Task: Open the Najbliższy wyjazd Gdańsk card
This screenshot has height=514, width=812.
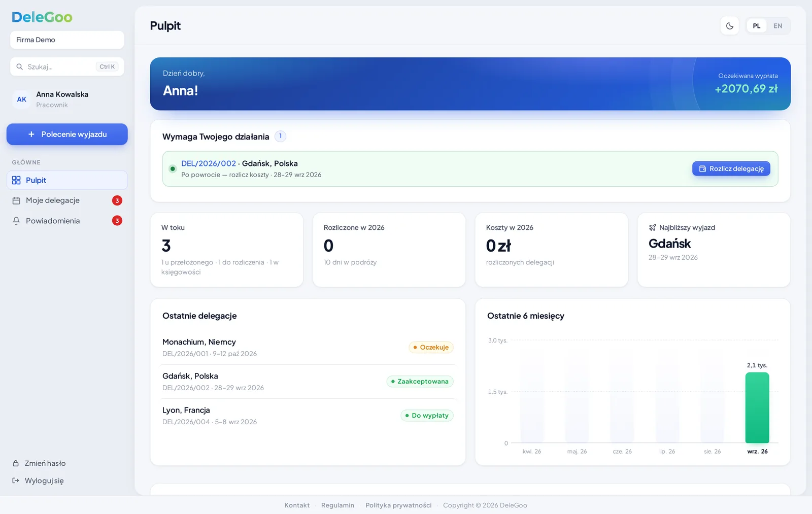Action: click(714, 250)
